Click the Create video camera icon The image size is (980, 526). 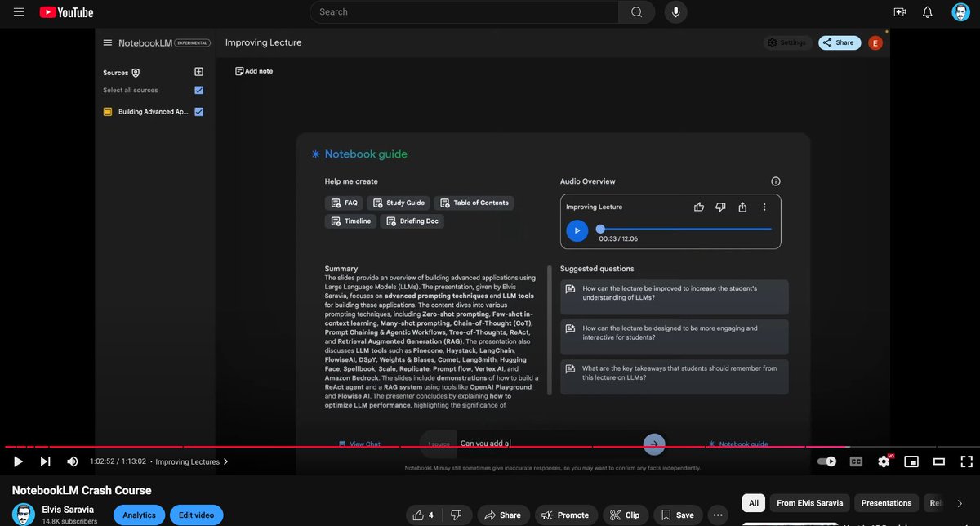900,12
